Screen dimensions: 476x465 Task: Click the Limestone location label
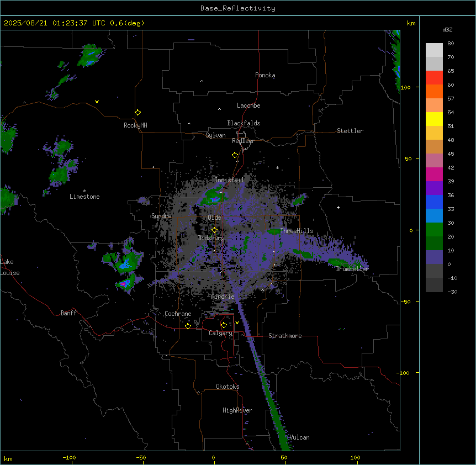pyautogui.click(x=84, y=197)
